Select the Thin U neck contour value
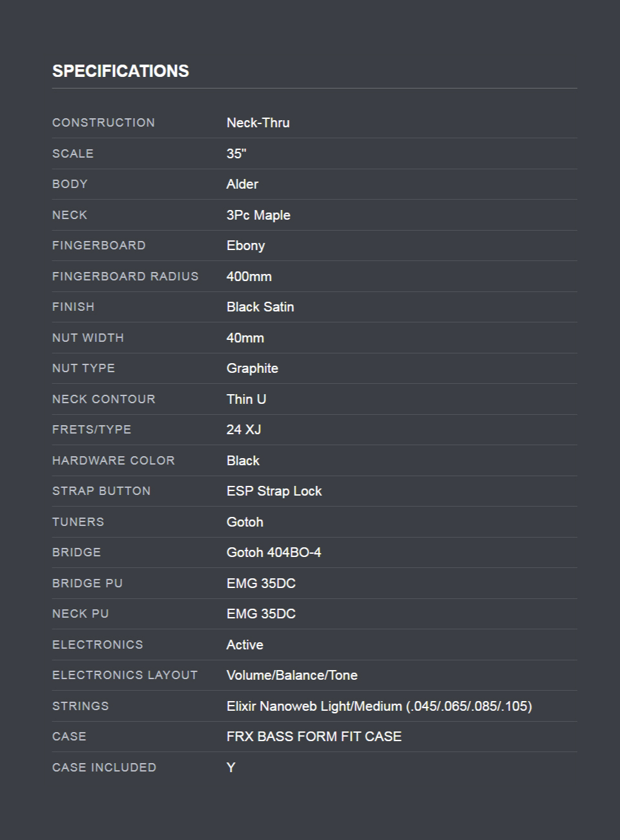This screenshot has height=840, width=620. point(246,399)
